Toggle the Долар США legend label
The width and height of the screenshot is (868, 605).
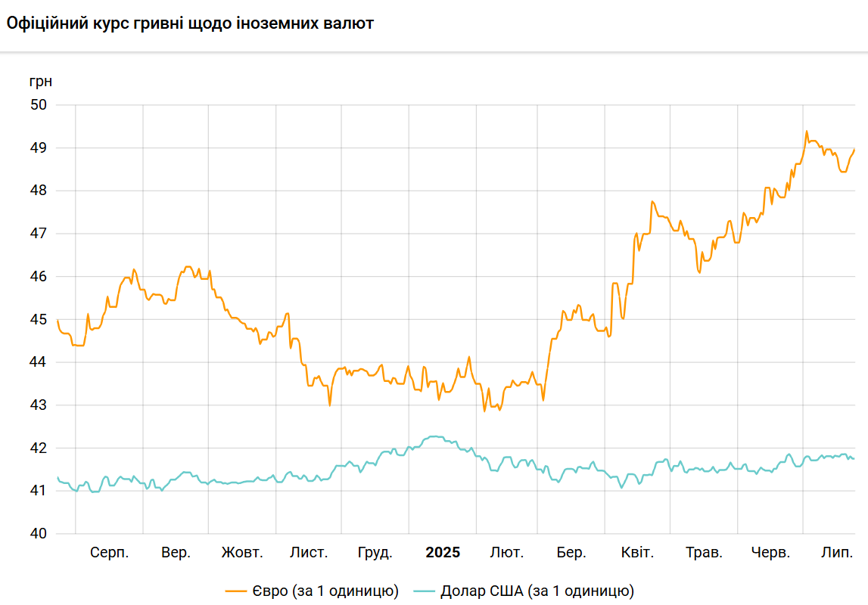click(x=537, y=591)
